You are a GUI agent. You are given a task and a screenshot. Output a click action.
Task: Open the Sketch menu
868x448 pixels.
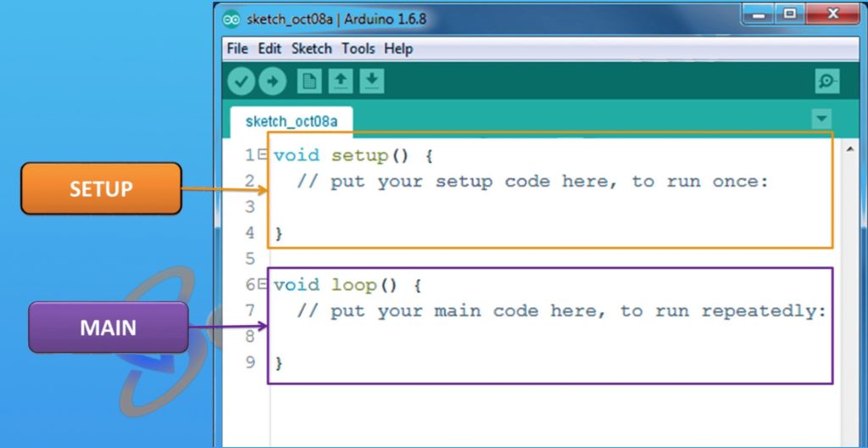point(311,49)
